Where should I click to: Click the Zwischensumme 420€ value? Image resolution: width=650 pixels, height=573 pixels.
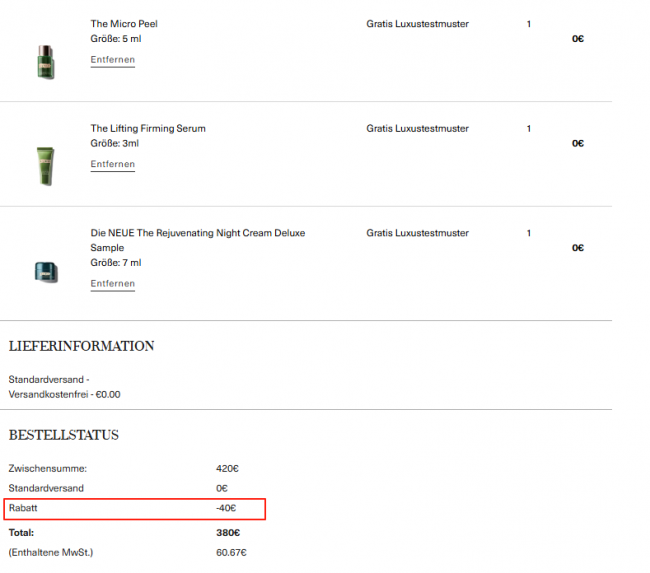227,469
